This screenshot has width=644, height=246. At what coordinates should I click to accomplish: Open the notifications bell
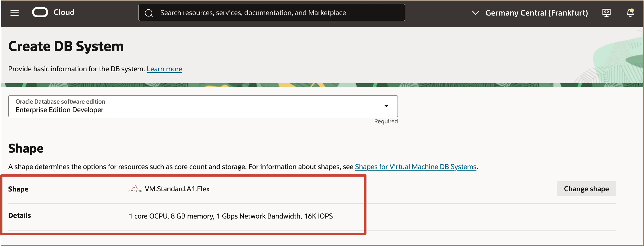(x=630, y=13)
